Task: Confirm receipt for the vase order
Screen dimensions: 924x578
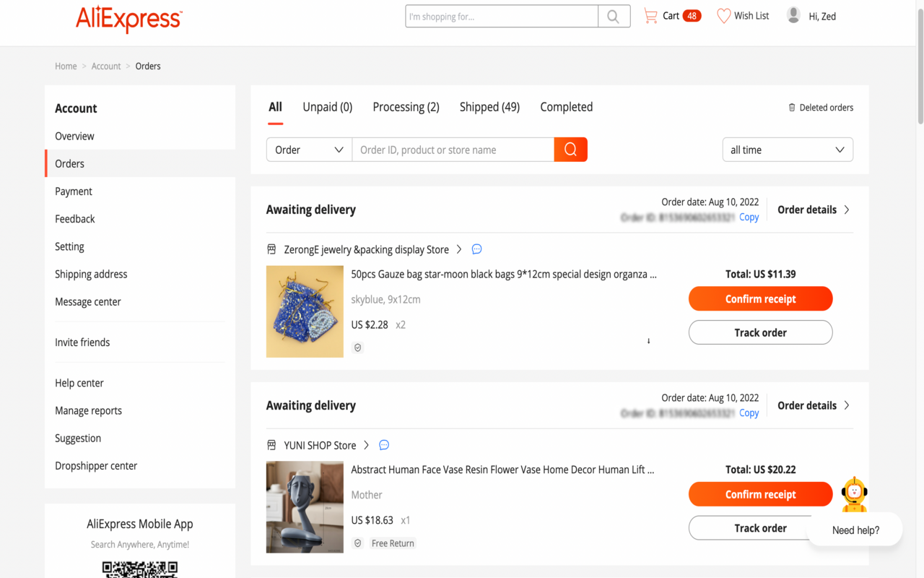Action: (x=760, y=494)
